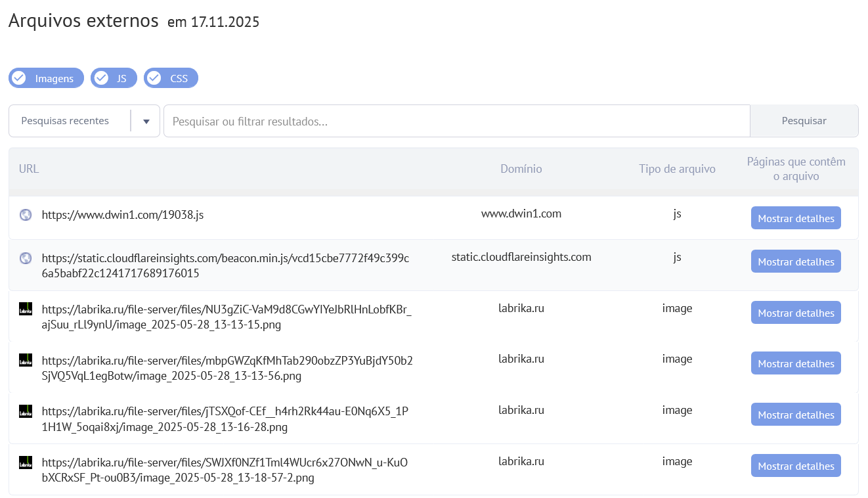The height and width of the screenshot is (498, 868).
Task: Click the image thumbnail for image_2025-05-28_13-13-15.png
Action: [x=25, y=309]
